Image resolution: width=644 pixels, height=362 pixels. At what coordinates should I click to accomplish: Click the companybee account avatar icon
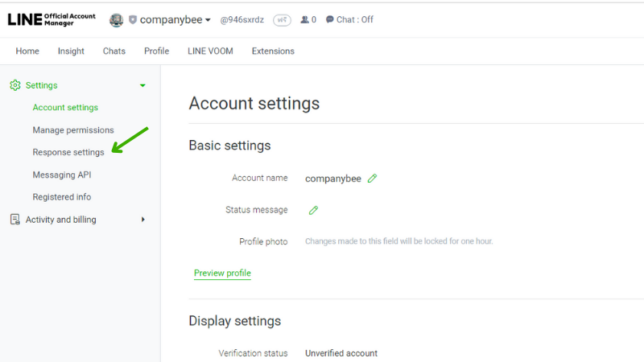tap(116, 19)
